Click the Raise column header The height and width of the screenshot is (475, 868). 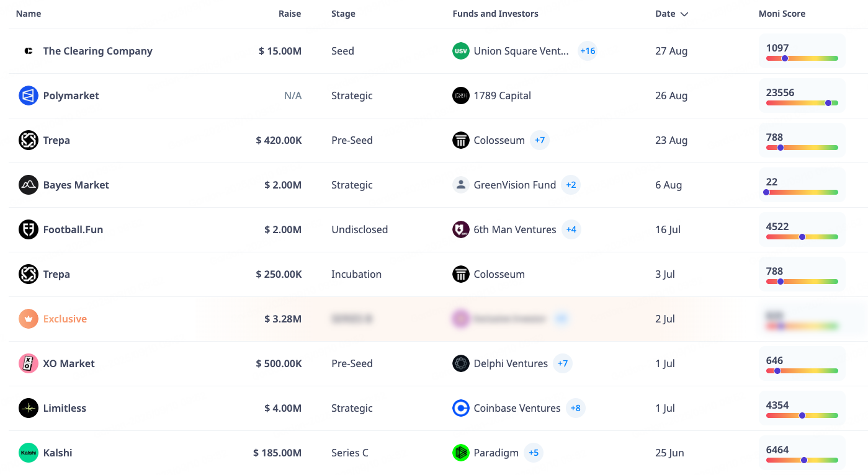(x=289, y=14)
